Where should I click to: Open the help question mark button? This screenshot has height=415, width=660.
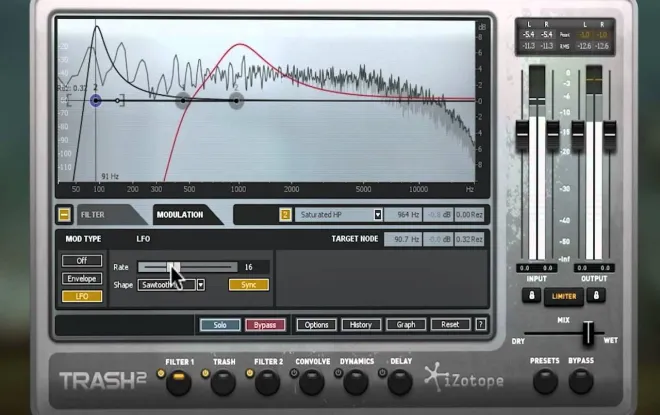[481, 325]
